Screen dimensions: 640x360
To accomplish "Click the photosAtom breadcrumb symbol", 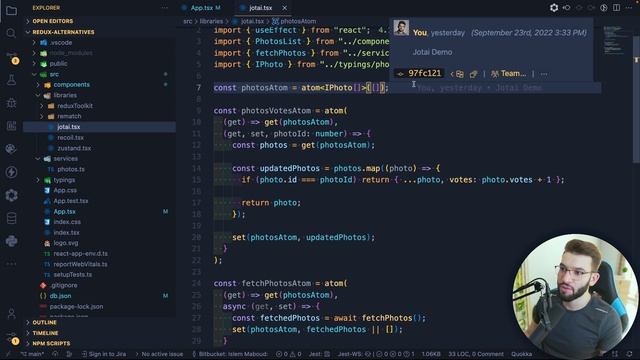I will coord(298,21).
